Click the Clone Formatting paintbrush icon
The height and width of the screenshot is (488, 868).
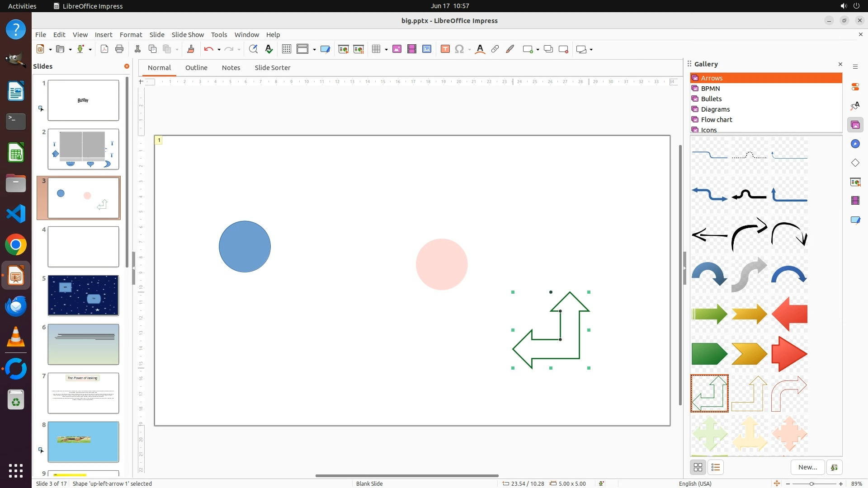pos(190,49)
